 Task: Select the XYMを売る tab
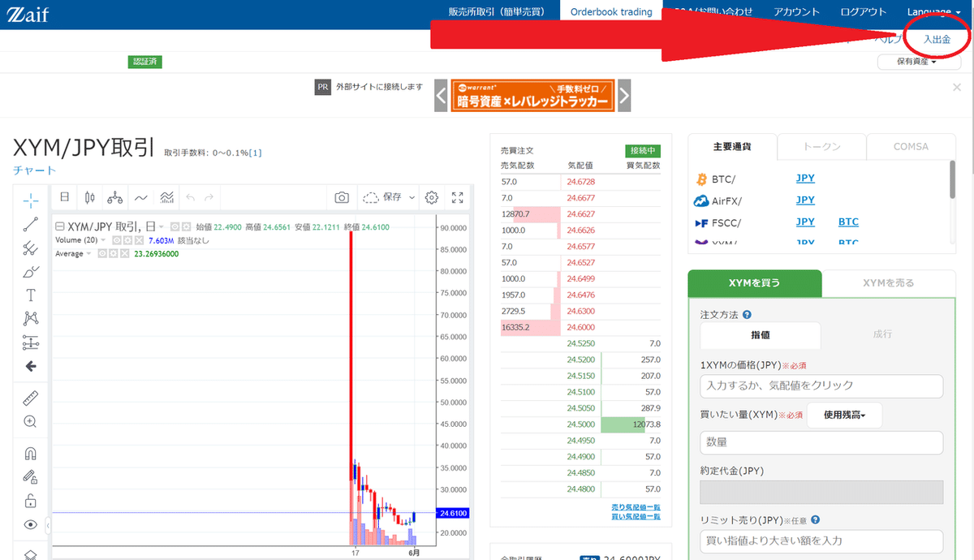(888, 282)
